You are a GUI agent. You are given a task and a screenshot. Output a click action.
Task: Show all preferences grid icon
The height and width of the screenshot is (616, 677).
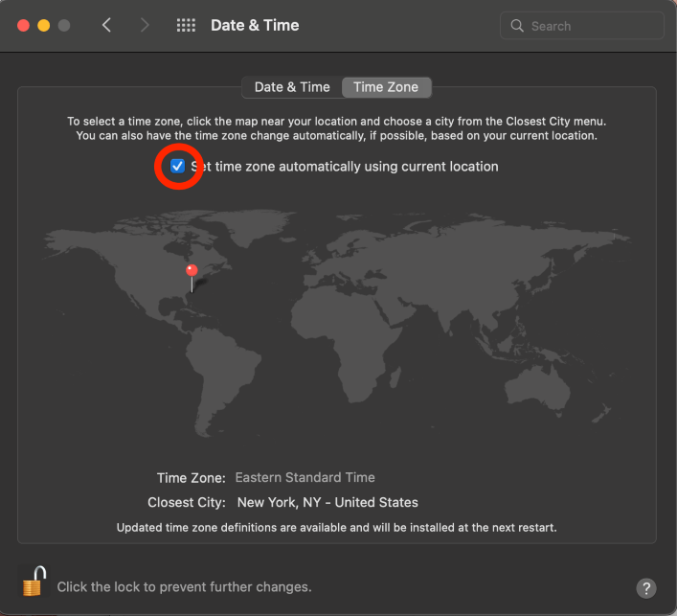coord(186,26)
